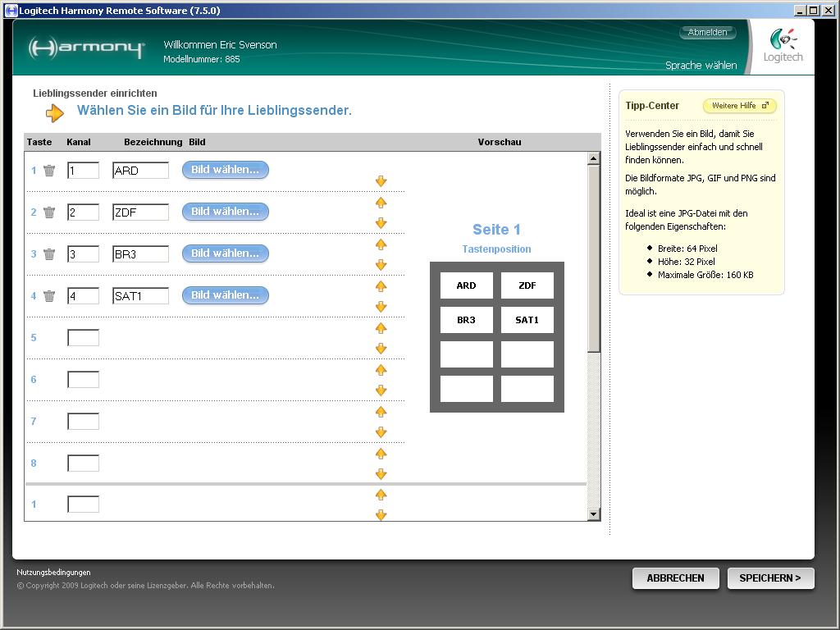Click the ZDF tile in the preview
The width and height of the screenshot is (840, 630).
(x=527, y=285)
